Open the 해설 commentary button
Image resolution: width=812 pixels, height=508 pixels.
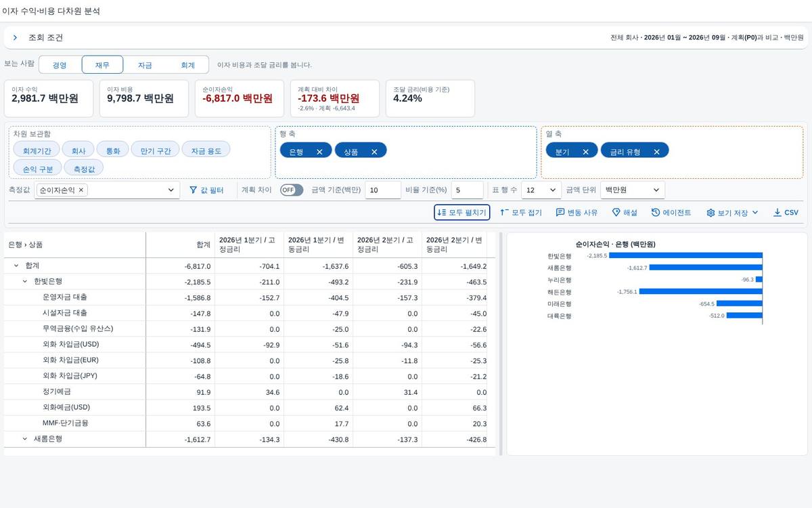click(x=625, y=212)
